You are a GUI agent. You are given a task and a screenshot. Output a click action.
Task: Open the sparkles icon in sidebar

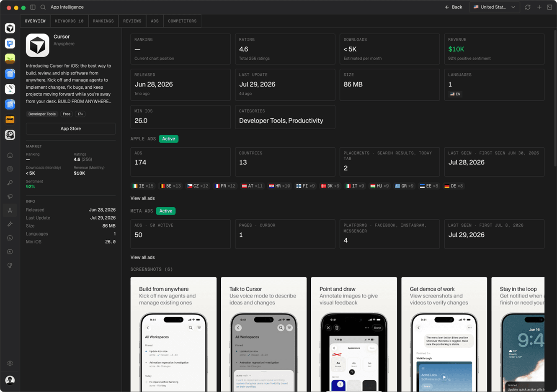tap(10, 224)
